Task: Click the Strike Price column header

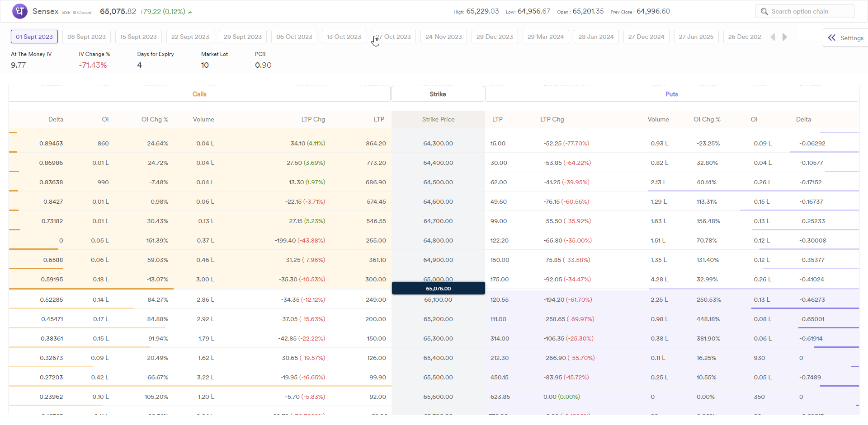Action: coord(438,119)
